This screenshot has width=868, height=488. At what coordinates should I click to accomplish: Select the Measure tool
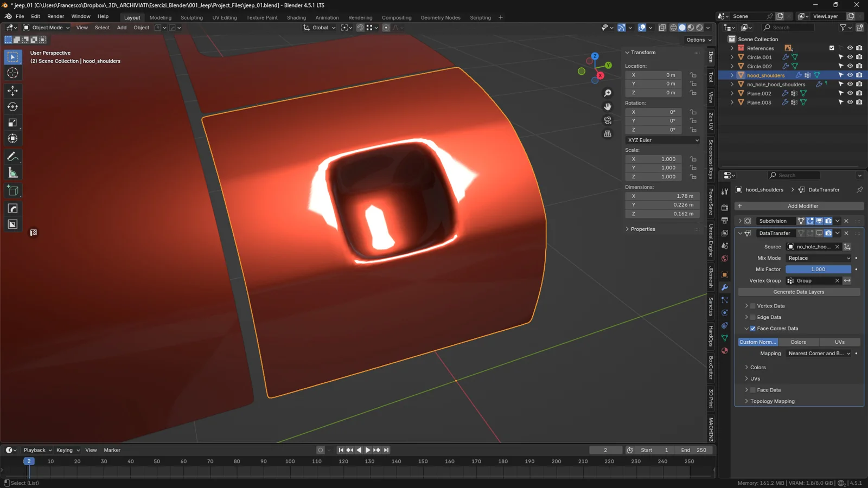(13, 173)
